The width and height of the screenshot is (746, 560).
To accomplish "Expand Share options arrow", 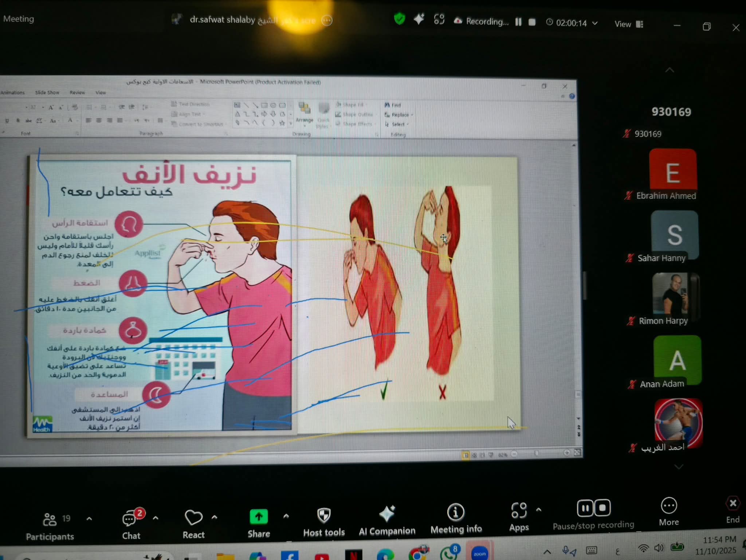I will click(x=286, y=516).
